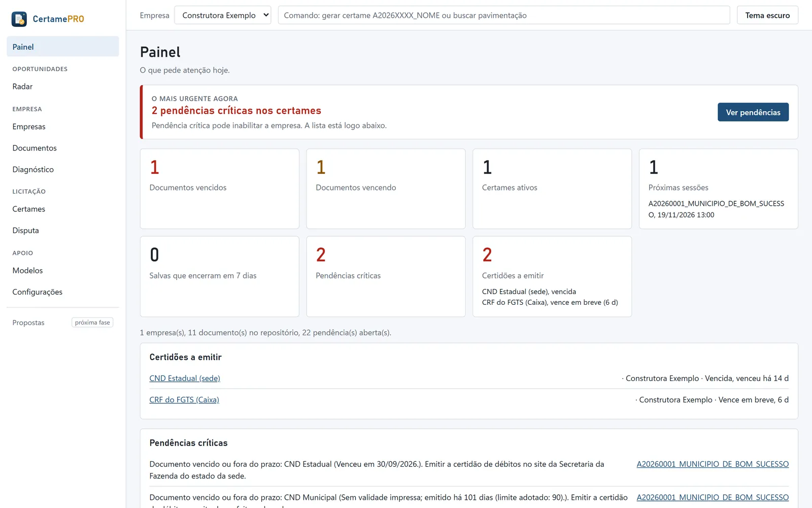Open the Certames ativos card
Viewport: 812px width, 508px height.
click(x=552, y=188)
